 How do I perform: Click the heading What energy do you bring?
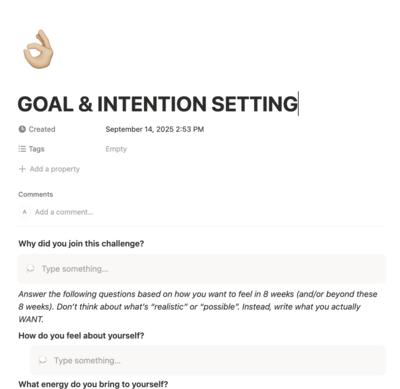(x=93, y=384)
